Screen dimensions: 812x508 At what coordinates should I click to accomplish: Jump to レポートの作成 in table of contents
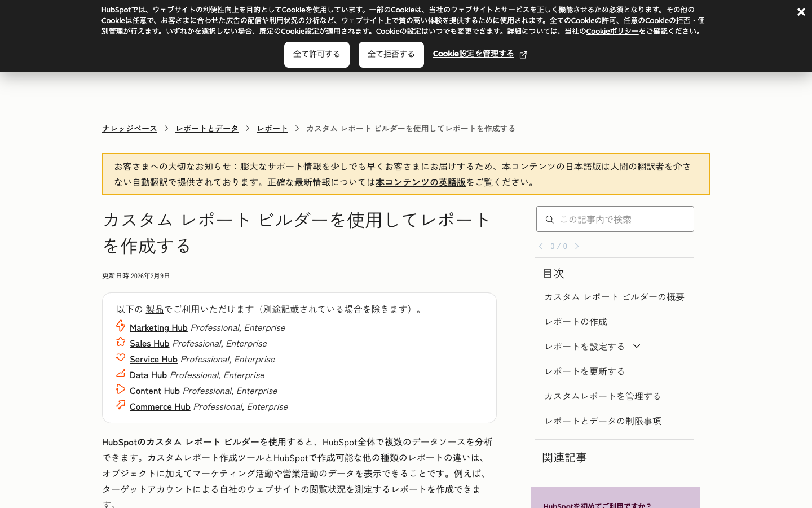(x=576, y=322)
